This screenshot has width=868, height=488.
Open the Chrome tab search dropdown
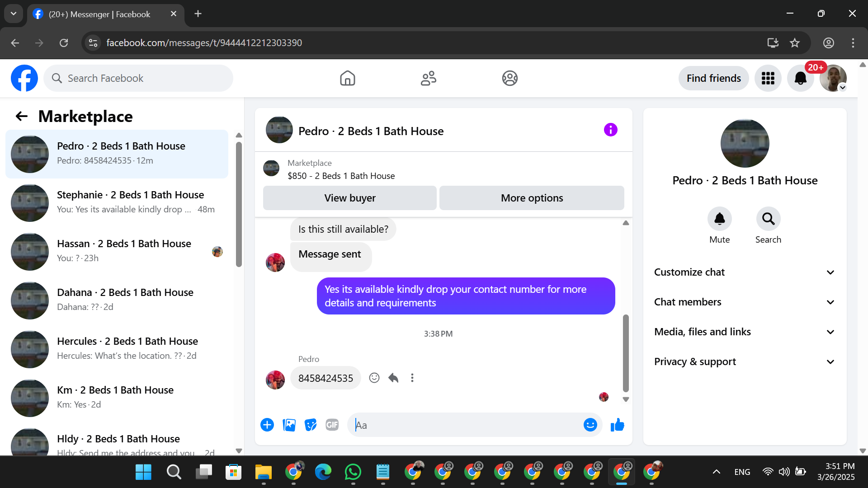[14, 14]
